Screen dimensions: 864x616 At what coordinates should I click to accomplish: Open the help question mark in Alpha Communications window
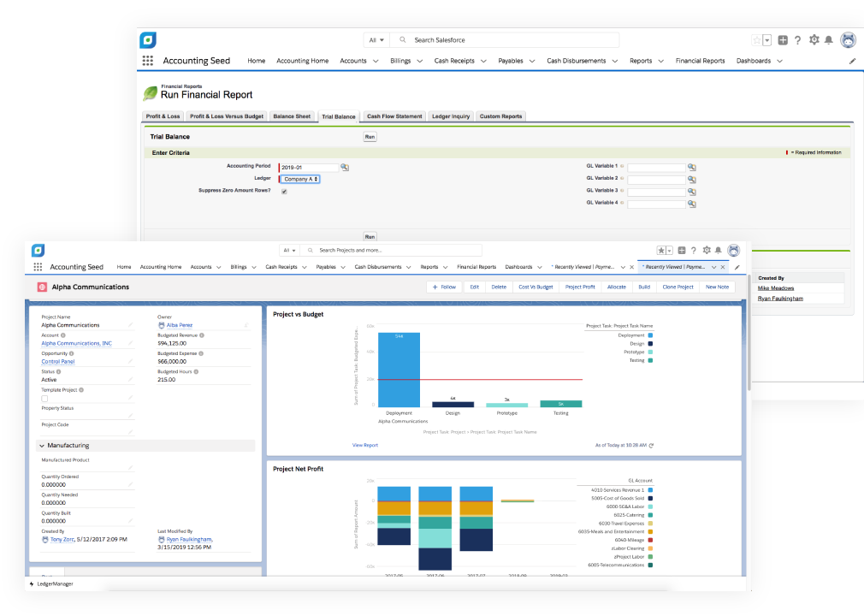tap(694, 251)
